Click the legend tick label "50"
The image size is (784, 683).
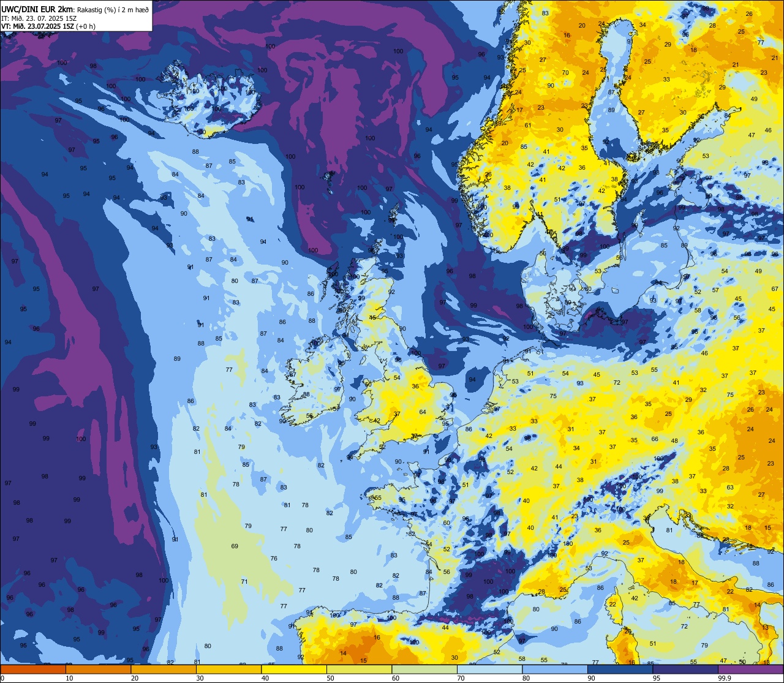(330, 678)
